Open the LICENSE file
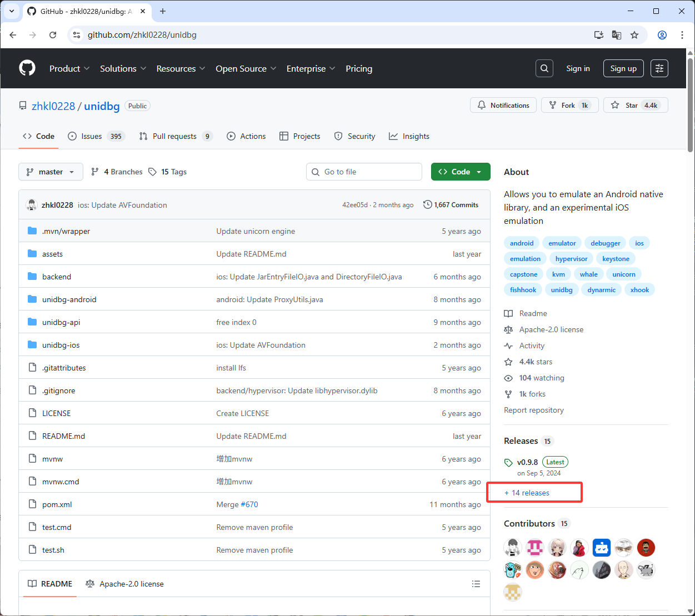Image resolution: width=695 pixels, height=616 pixels. [x=57, y=413]
